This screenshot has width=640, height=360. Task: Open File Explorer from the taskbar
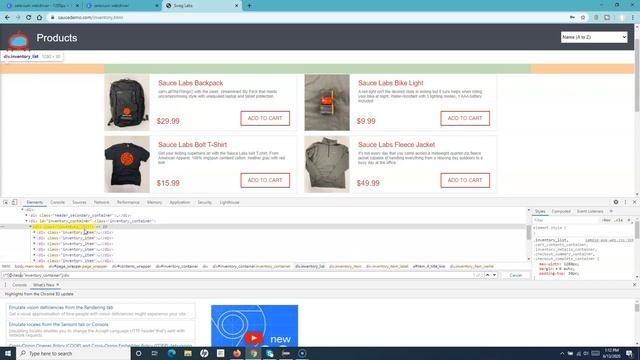[x=188, y=353]
